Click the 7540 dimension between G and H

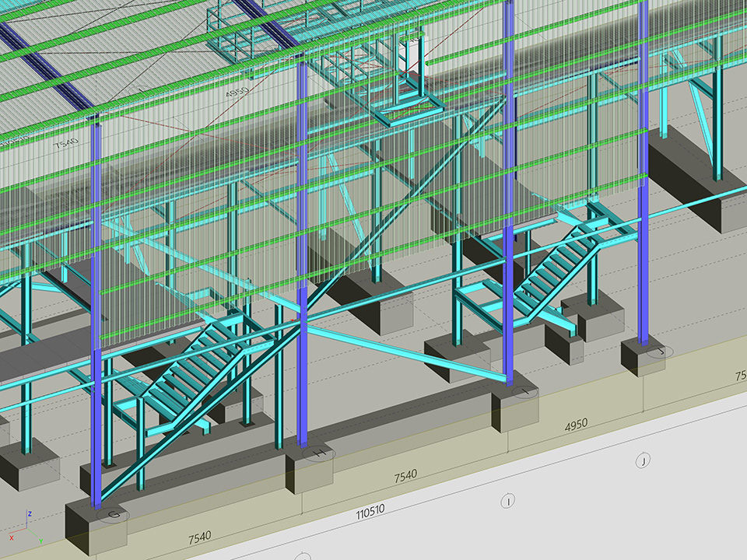pos(199,537)
